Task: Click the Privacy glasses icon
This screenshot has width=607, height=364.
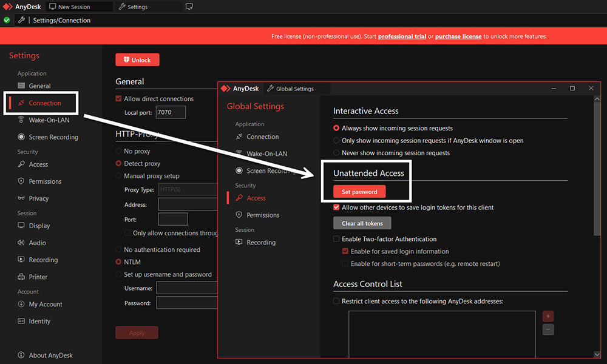Action: click(x=21, y=198)
